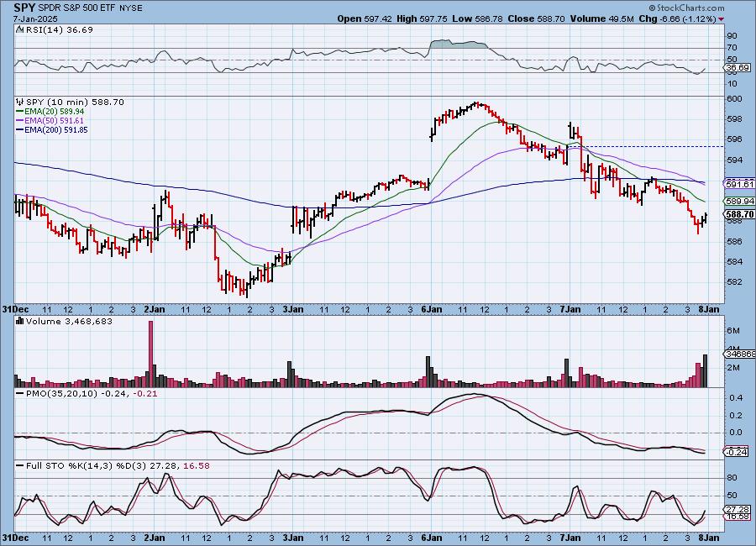Click the SPY (10 min) 588.70 legend

point(75,102)
